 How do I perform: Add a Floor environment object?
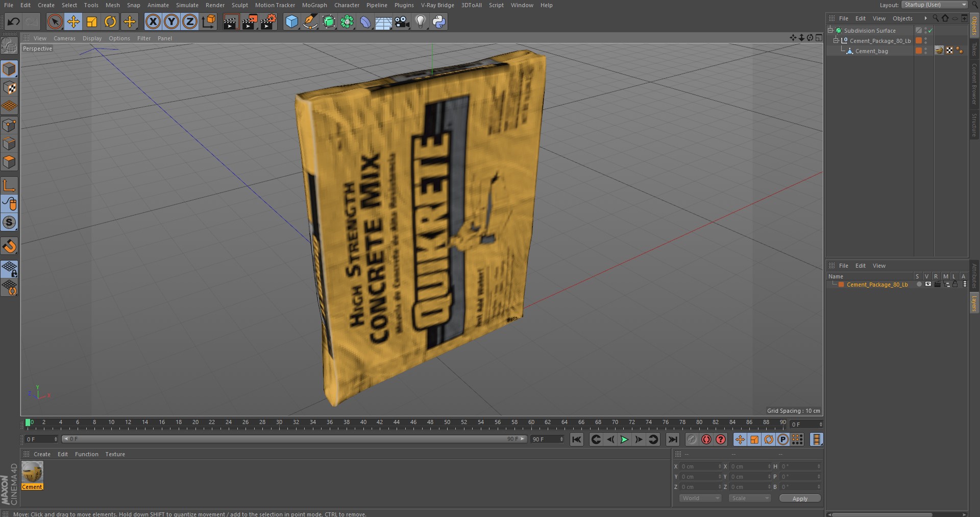(384, 21)
